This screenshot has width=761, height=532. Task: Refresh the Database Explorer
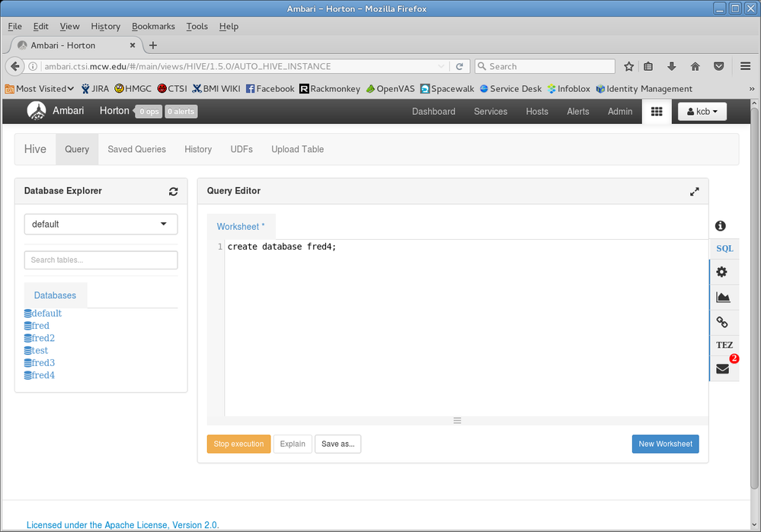click(173, 192)
